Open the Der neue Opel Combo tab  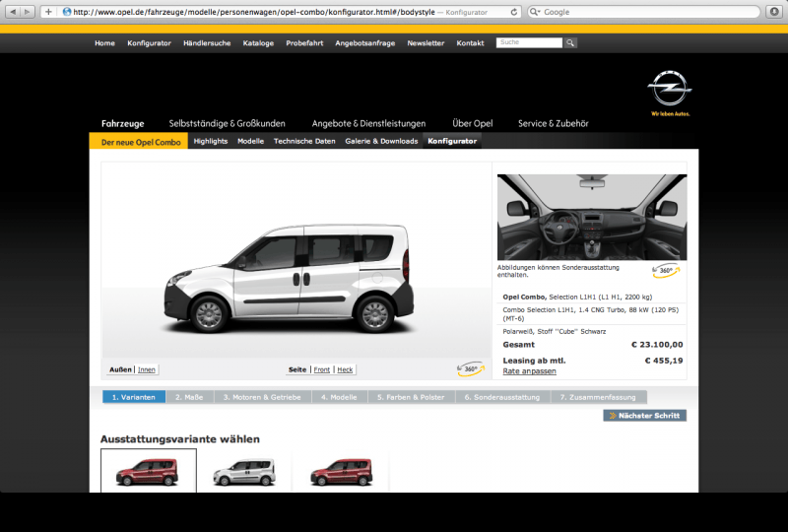pyautogui.click(x=139, y=141)
